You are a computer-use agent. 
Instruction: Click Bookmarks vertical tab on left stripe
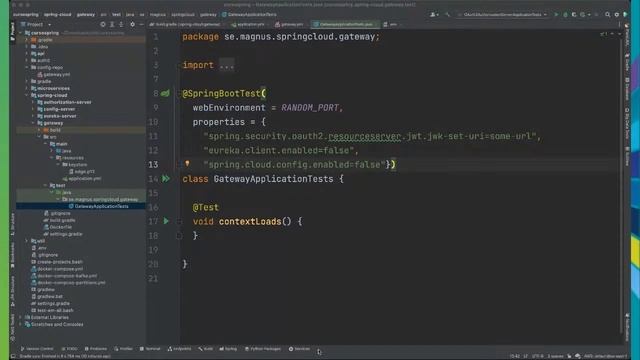(x=13, y=256)
